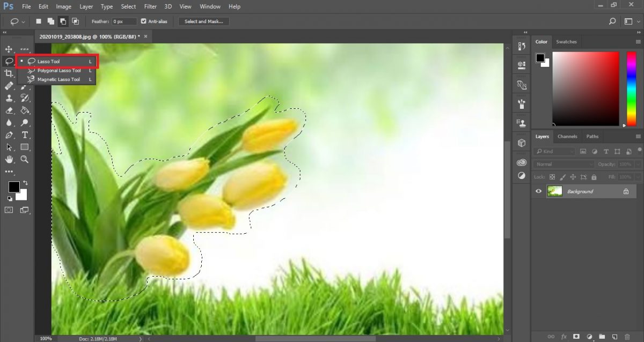Activate the Clone Stamp tool

point(9,98)
